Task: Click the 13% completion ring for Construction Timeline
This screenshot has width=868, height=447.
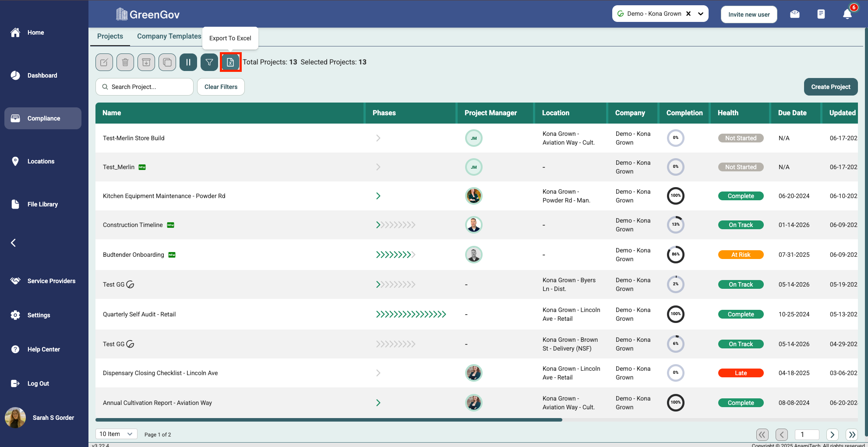Action: [676, 225]
